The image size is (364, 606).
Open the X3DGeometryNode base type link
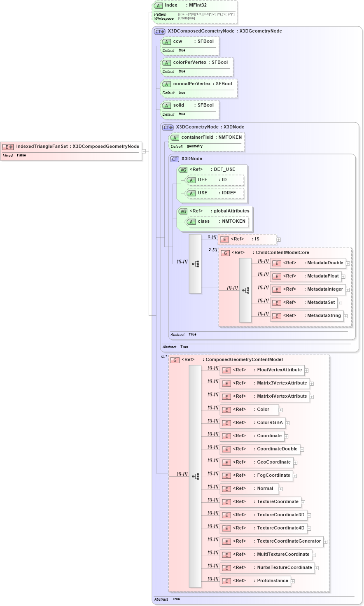click(261, 31)
